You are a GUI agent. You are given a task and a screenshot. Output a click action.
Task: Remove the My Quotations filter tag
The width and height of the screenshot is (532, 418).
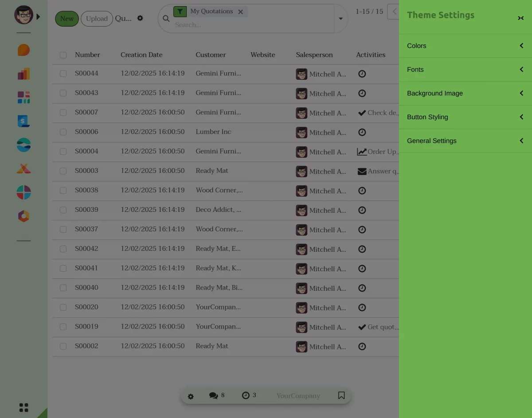(x=241, y=12)
